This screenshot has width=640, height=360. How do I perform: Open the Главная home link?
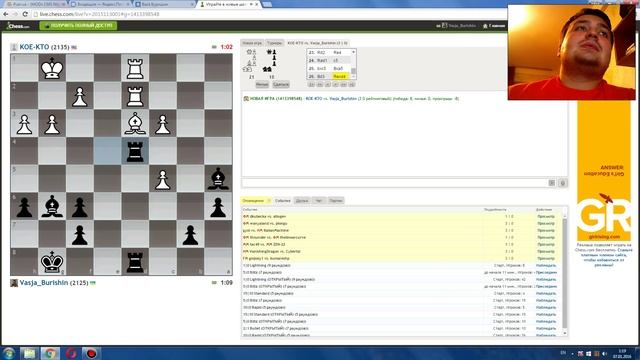coord(494,26)
